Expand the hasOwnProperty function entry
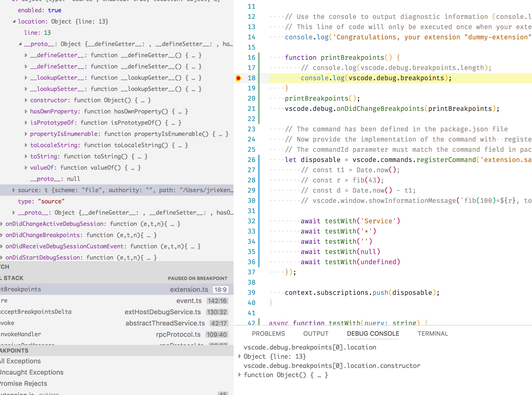 (26, 111)
